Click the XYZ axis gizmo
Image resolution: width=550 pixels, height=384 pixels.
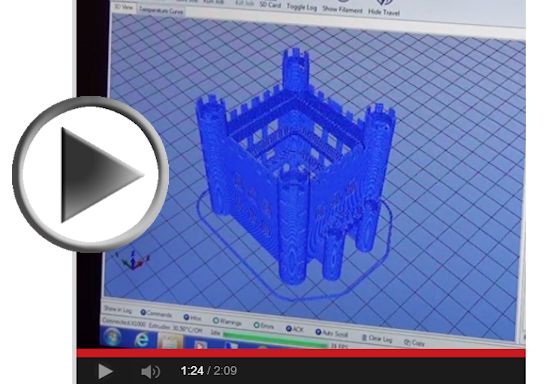[x=132, y=260]
